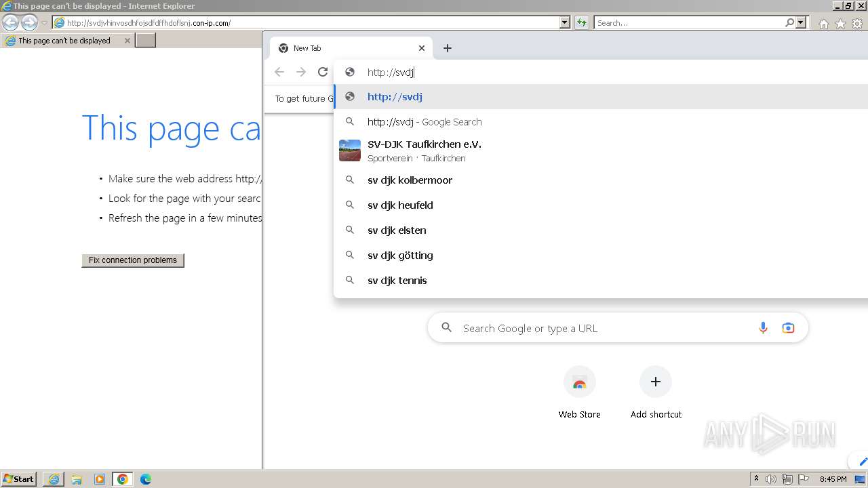
Task: Open a new Internet Explorer tab
Action: tap(146, 41)
